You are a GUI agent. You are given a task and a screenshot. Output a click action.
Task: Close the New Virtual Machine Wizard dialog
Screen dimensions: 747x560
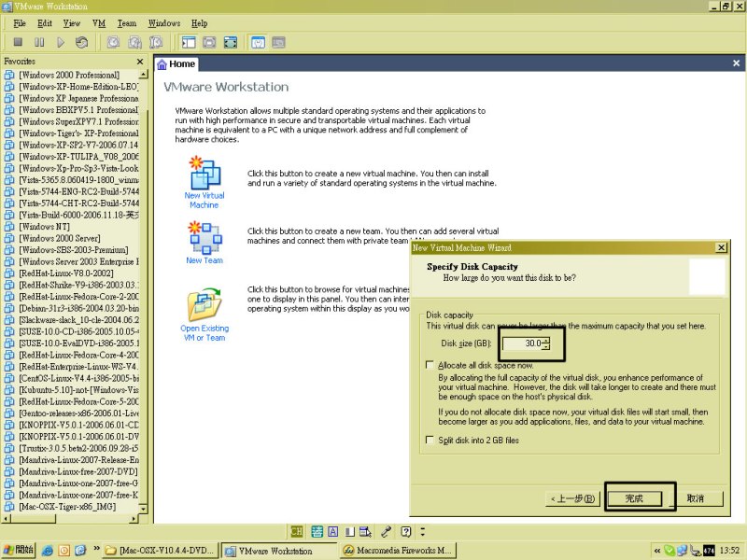[721, 247]
